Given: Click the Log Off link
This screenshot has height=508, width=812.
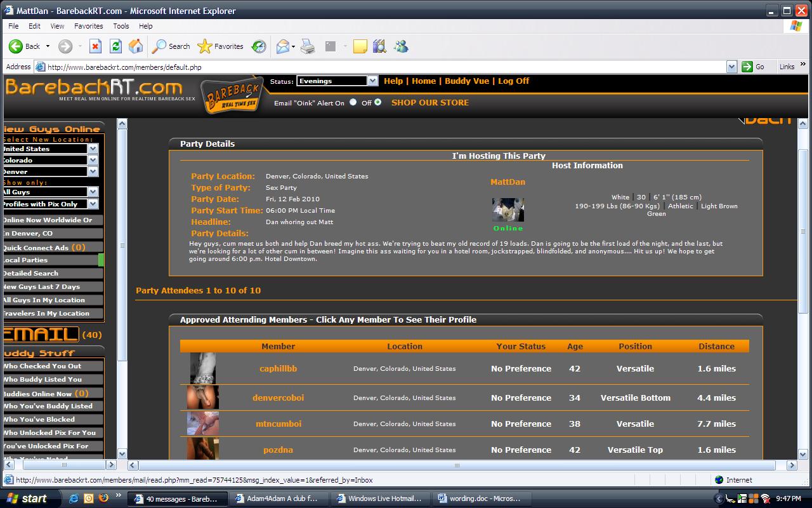Looking at the screenshot, I should (x=514, y=81).
